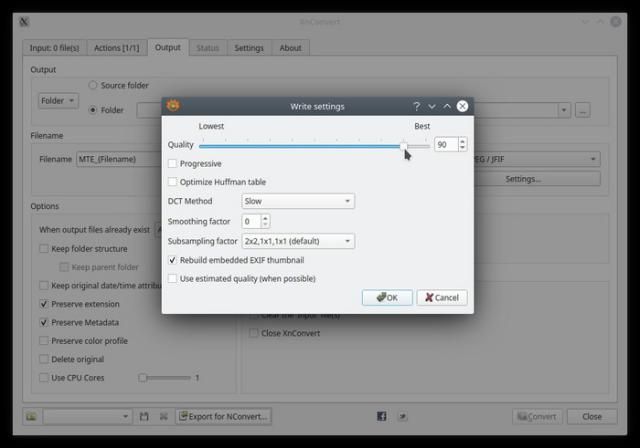The width and height of the screenshot is (640, 448).
Task: Click the help question mark in Write settings titlebar
Action: (416, 106)
